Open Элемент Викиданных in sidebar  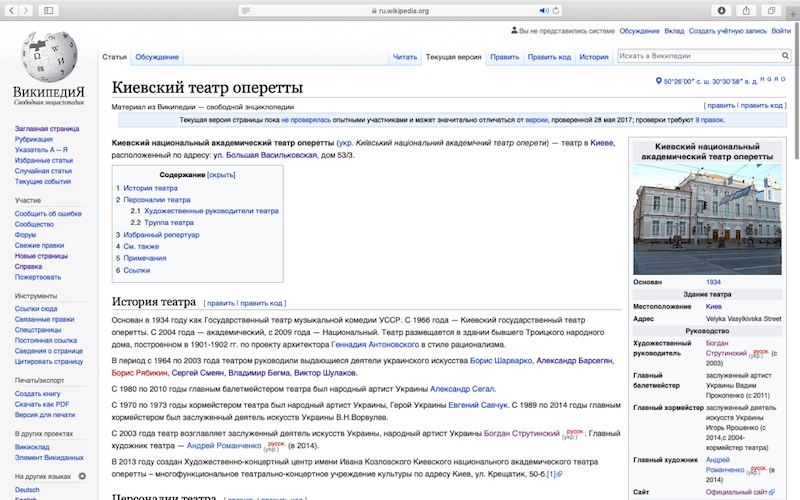click(x=49, y=458)
